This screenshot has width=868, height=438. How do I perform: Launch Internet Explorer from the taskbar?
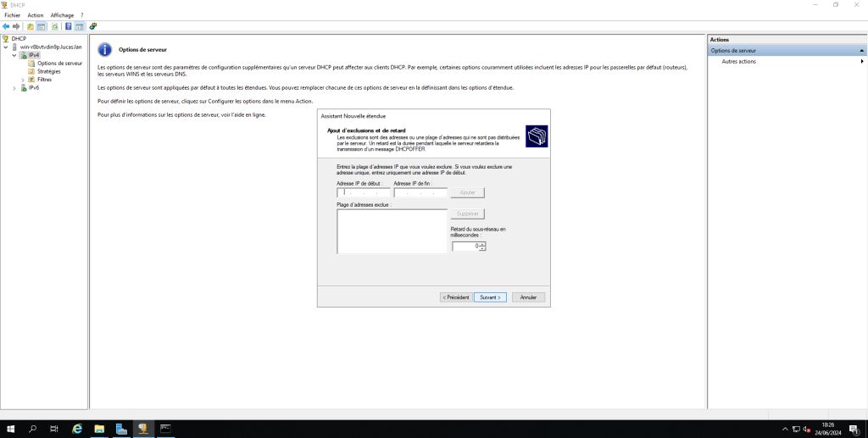click(77, 429)
